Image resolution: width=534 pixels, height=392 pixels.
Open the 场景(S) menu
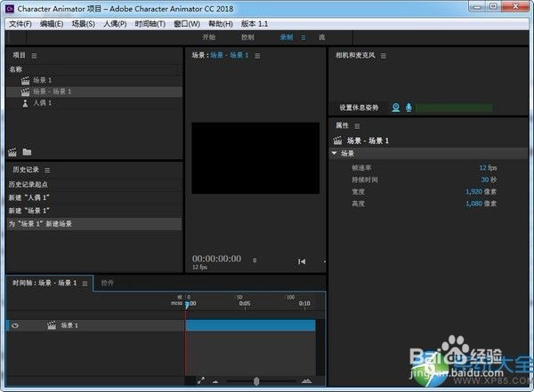[x=83, y=24]
